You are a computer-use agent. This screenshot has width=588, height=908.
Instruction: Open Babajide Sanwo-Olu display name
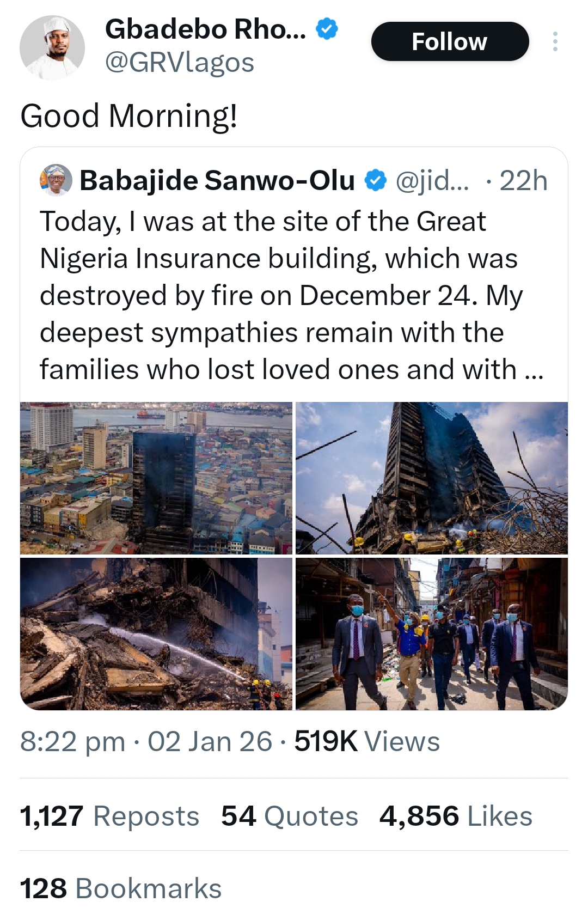(217, 180)
